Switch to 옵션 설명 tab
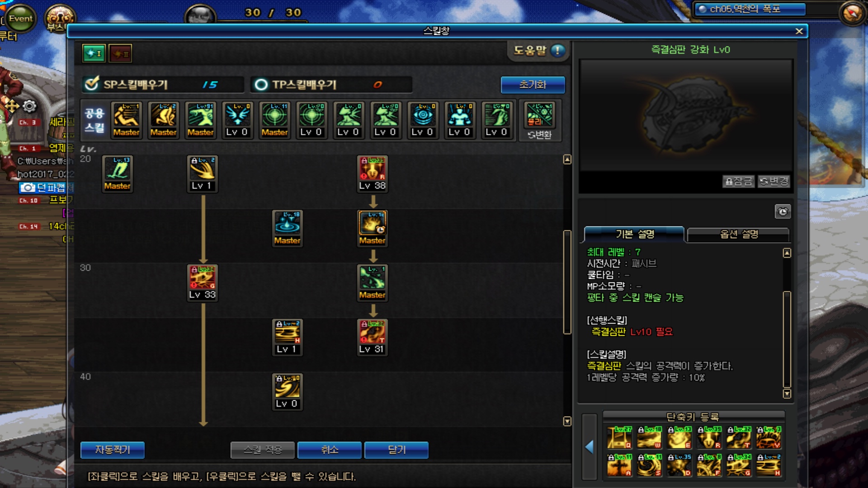Screen dimensions: 868x488 738,235
